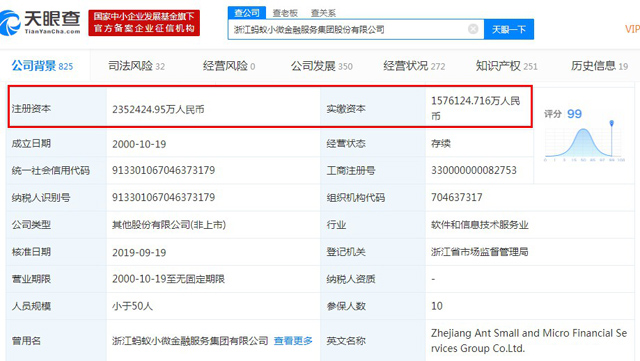640x361 pixels.
Task: Open the 经营风险 0 tab
Action: pos(229,66)
